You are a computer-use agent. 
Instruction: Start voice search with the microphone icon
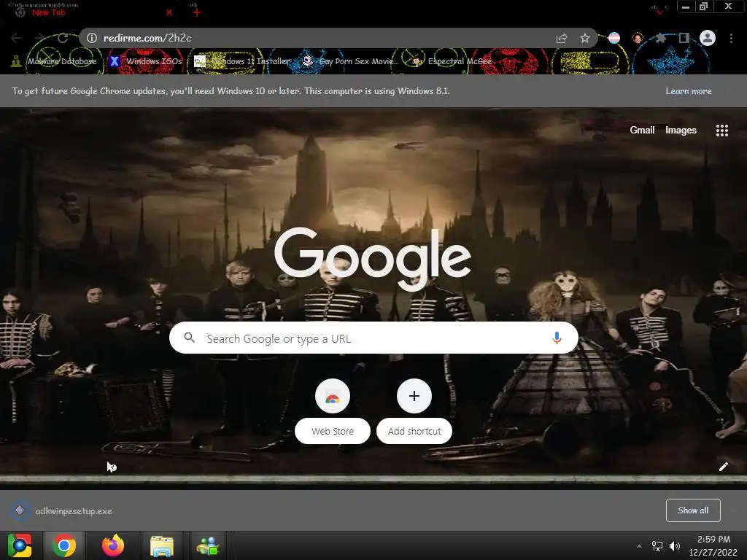(x=557, y=338)
